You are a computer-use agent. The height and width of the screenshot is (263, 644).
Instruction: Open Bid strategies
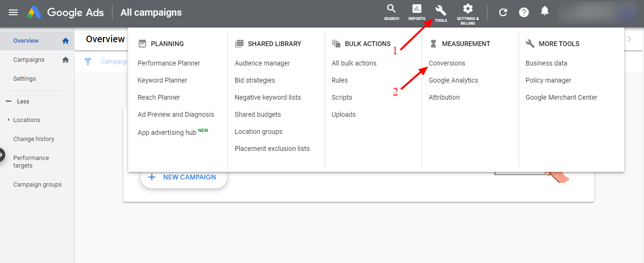pos(255,80)
